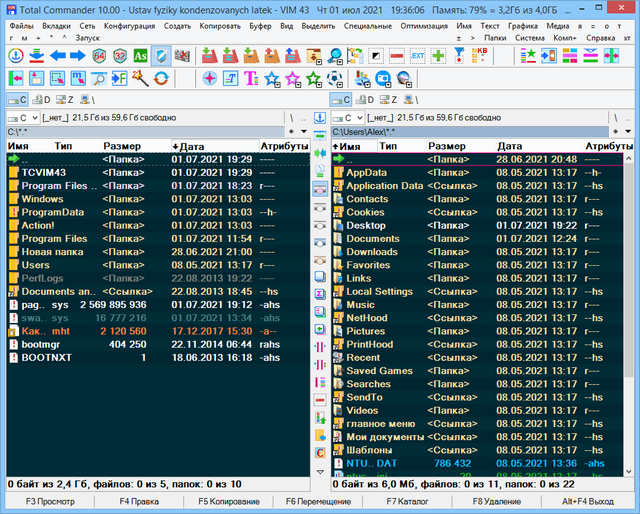Image resolution: width=640 pixels, height=514 pixels.
Task: Switch left panel to drive D
Action: coord(42,100)
